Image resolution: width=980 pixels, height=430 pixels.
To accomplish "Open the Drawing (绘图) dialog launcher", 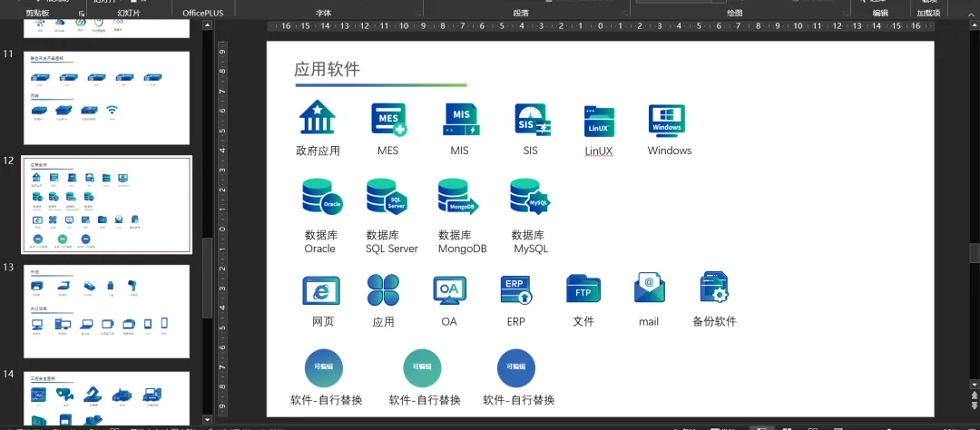I will pos(845,13).
